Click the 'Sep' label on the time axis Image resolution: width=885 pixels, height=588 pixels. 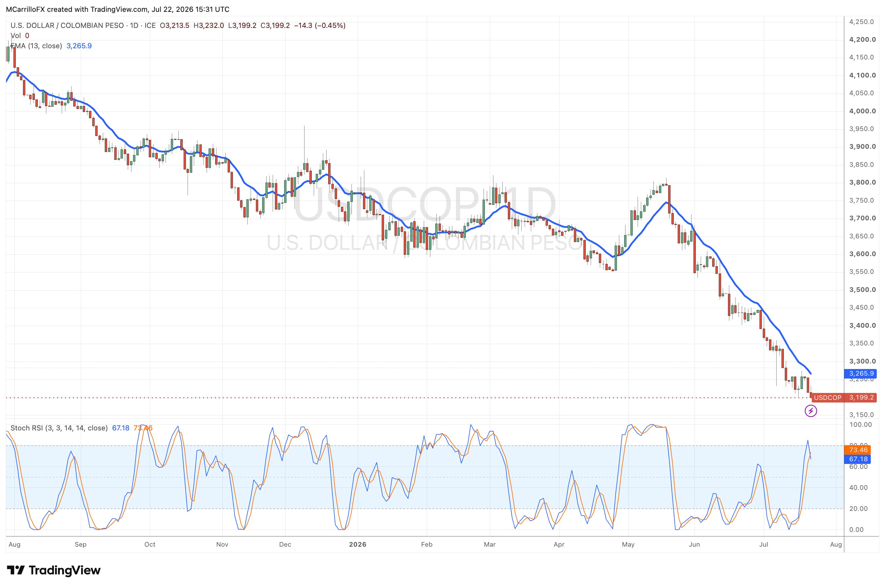(x=81, y=545)
